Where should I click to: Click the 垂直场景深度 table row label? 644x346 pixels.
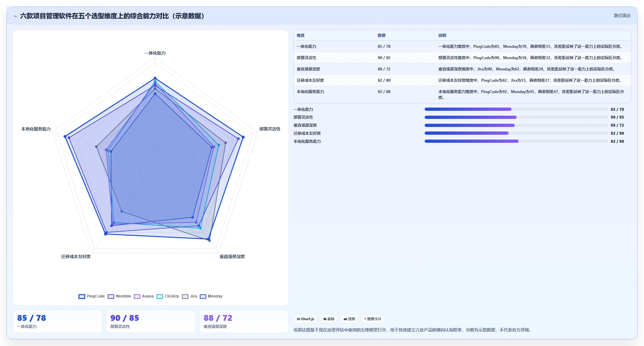coord(308,69)
